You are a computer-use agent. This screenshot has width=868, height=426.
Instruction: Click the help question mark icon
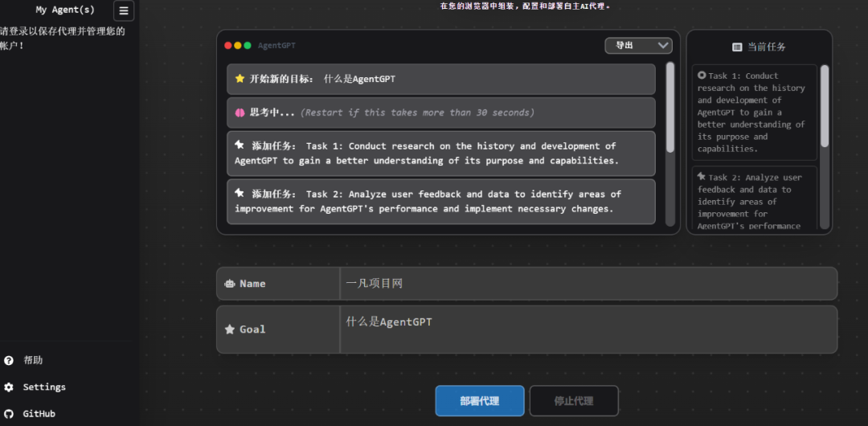coord(8,361)
